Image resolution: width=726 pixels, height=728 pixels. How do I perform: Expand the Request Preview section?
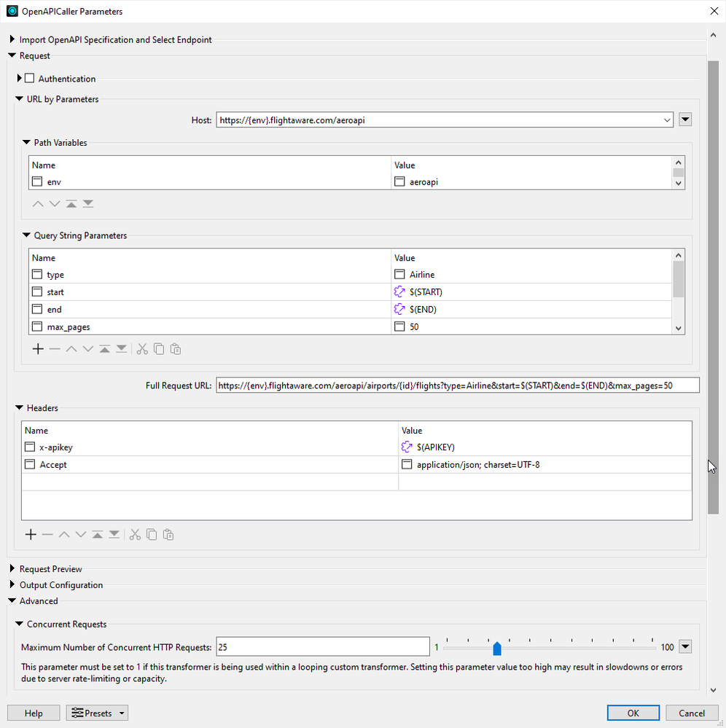[12, 569]
